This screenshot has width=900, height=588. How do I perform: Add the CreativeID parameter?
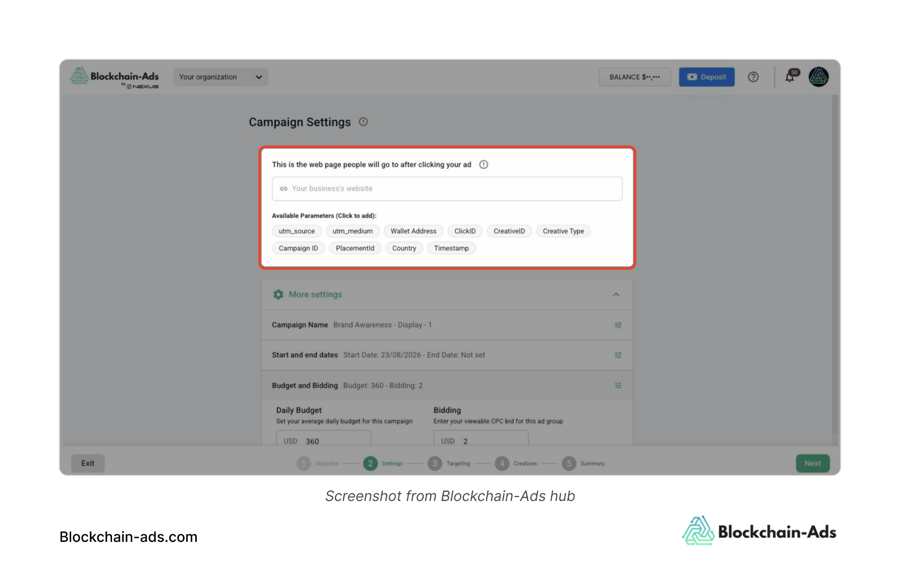pyautogui.click(x=509, y=231)
